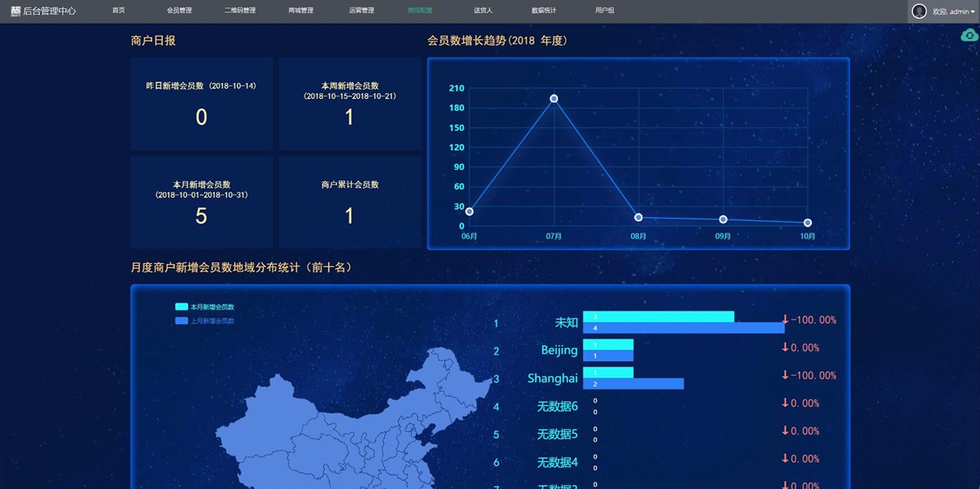Open the 数据统计 menu item
Image resolution: width=980 pixels, height=489 pixels.
click(543, 11)
